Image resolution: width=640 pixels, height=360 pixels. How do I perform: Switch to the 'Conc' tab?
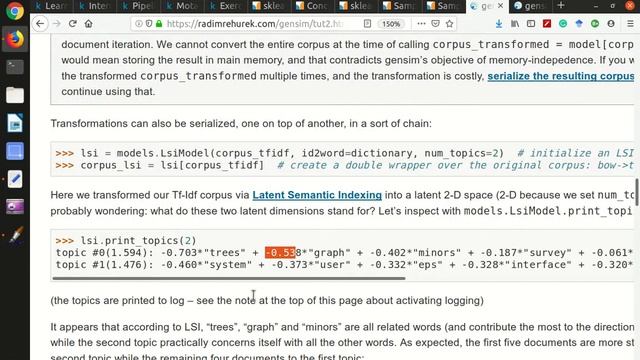pos(311,6)
